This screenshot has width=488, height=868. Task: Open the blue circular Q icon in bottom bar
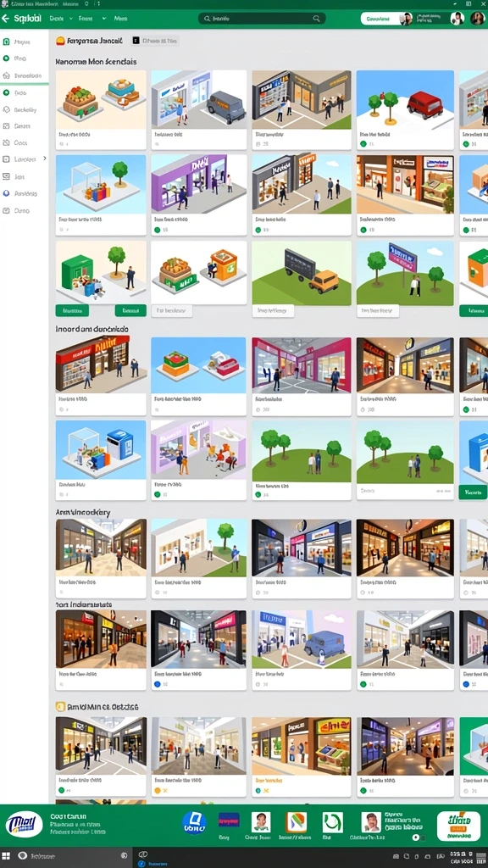coord(194,823)
